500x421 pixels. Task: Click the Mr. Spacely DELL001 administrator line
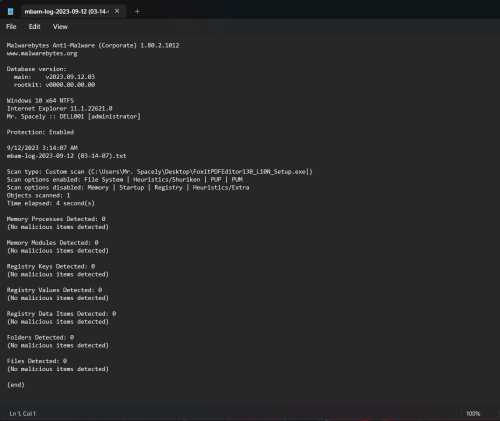pyautogui.click(x=74, y=117)
